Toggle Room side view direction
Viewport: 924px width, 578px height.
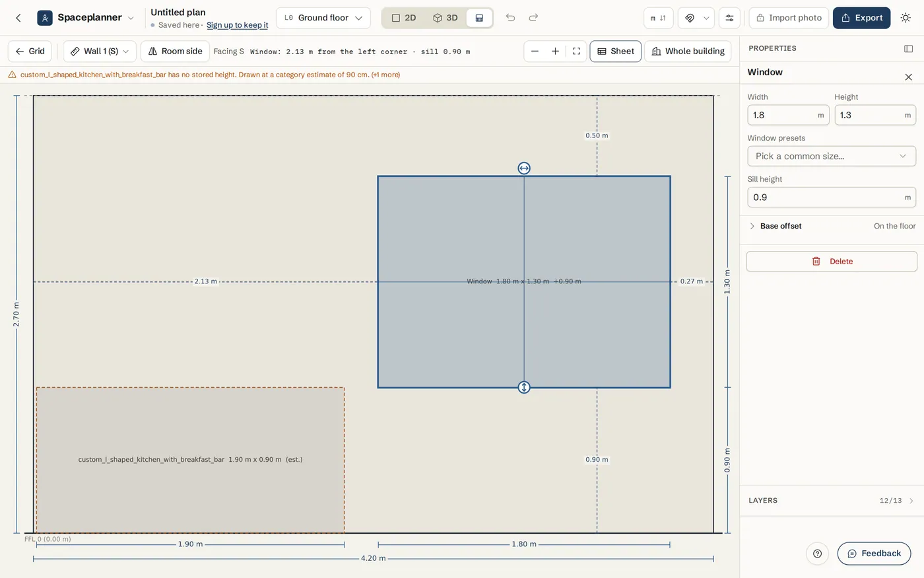tap(175, 51)
